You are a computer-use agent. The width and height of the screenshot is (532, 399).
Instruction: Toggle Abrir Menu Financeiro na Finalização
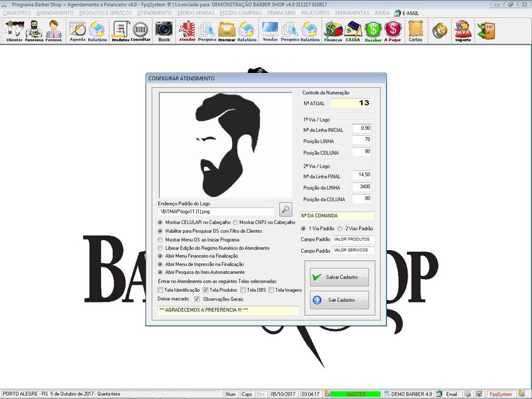click(160, 256)
